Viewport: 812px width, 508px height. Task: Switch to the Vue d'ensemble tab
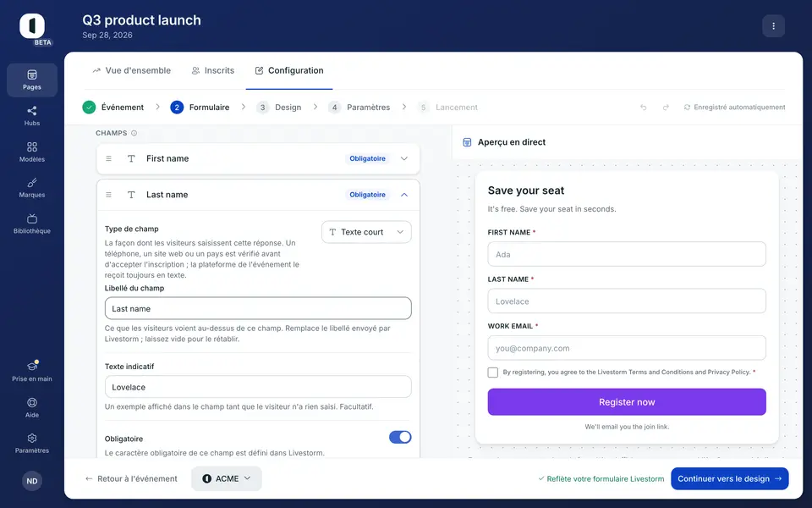coord(132,70)
